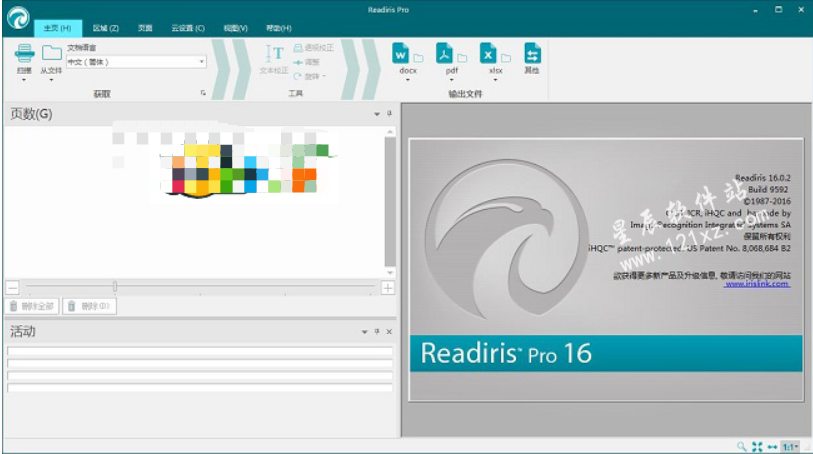Image resolution: width=813 pixels, height=454 pixels.
Task: Open the www.irislink.com link
Action: 758,283
